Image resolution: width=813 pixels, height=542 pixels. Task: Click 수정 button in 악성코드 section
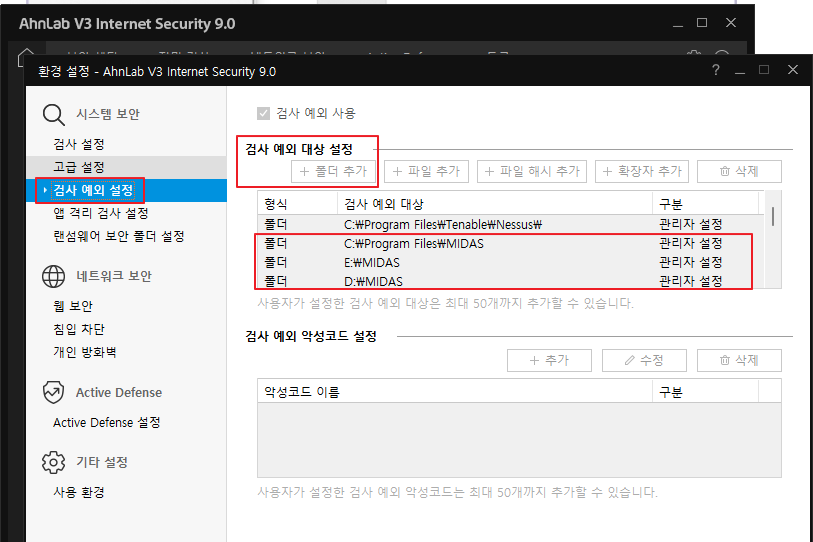pos(644,360)
